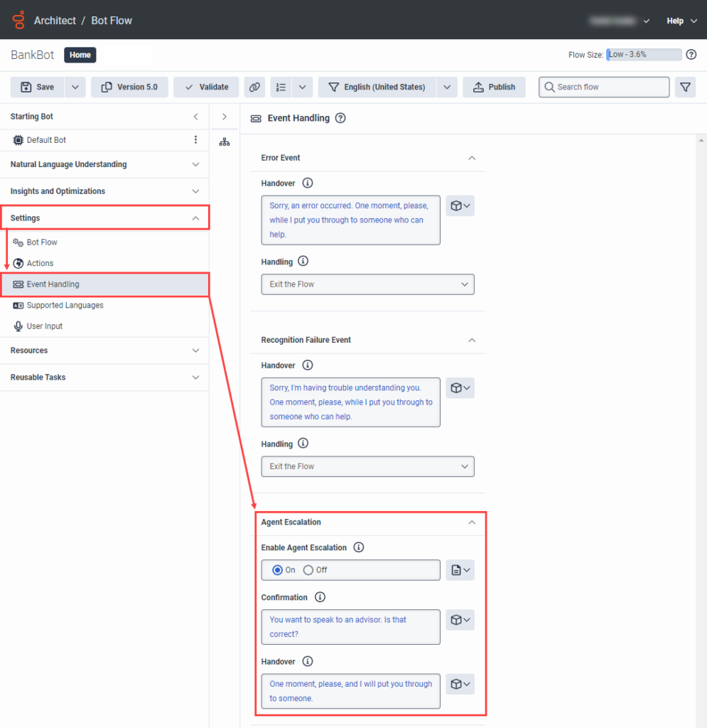Open Error Event Handling dropdown
The height and width of the screenshot is (728, 707).
367,284
